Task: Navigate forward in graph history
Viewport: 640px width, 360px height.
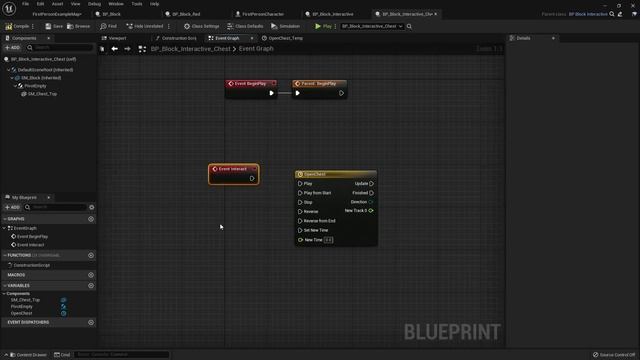Action: (x=127, y=49)
